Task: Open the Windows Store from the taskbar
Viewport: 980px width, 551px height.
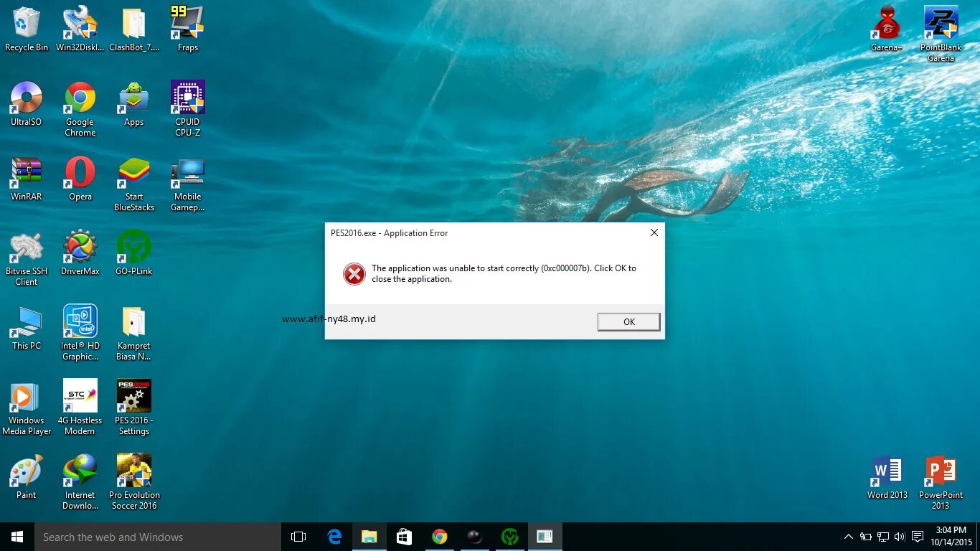Action: click(405, 537)
